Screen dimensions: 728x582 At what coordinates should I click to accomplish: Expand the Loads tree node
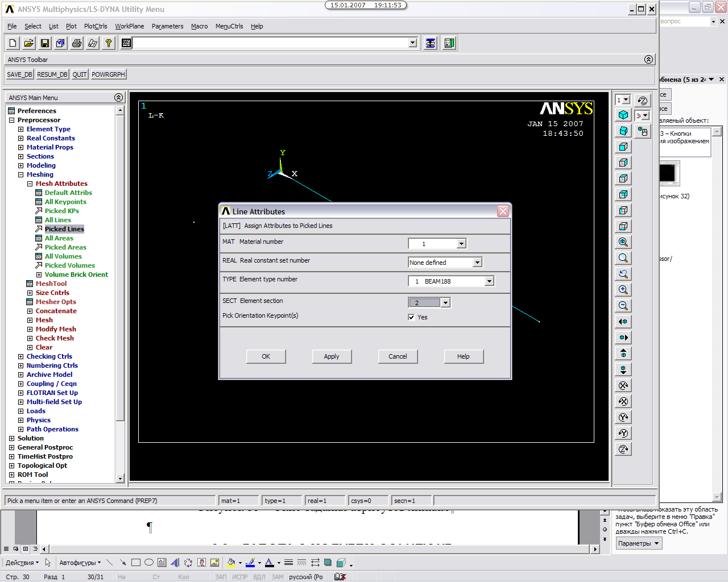point(20,411)
